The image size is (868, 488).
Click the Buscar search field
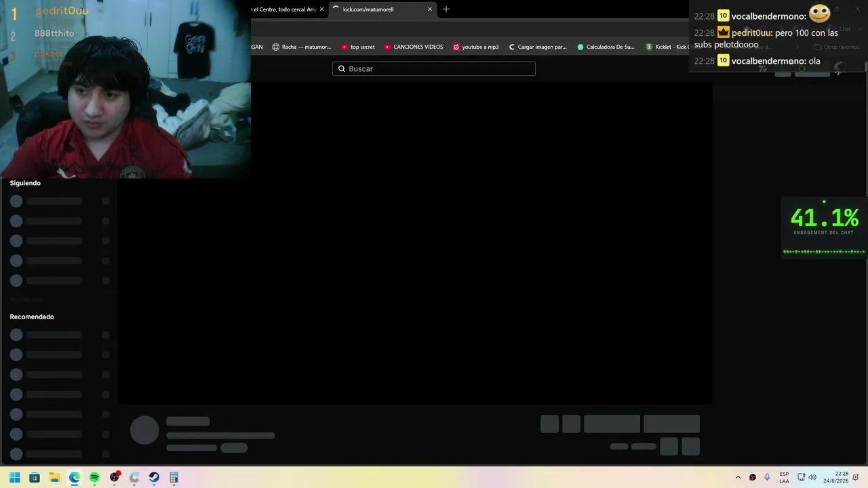[x=434, y=68]
